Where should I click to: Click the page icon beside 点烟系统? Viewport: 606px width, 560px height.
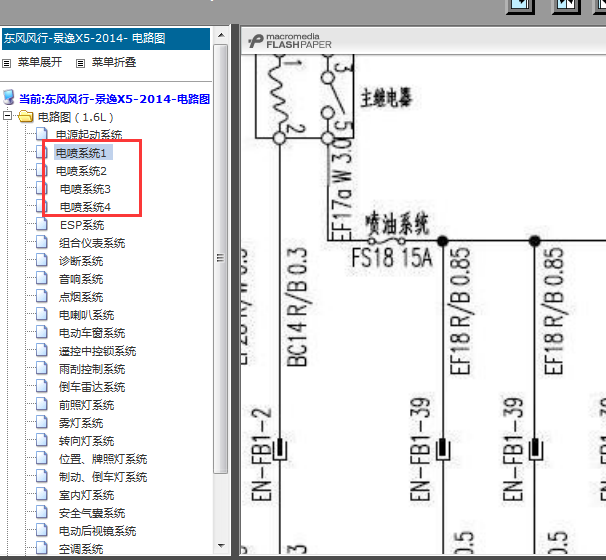(x=42, y=296)
